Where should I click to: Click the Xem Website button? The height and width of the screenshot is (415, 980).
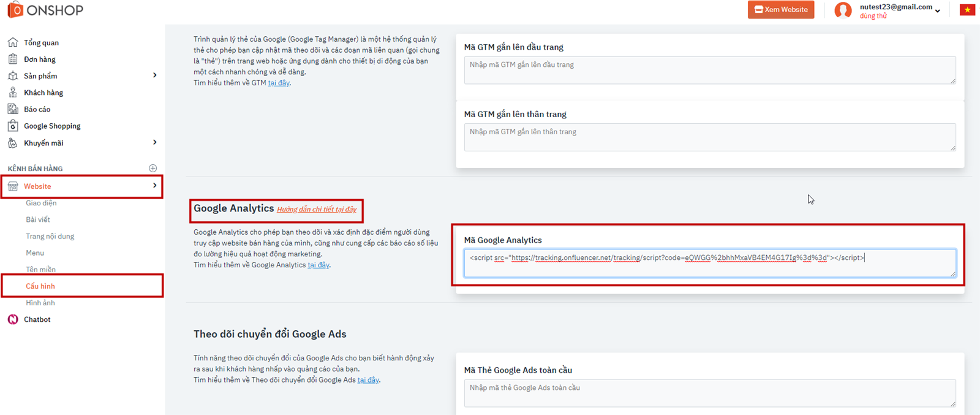tap(781, 9)
